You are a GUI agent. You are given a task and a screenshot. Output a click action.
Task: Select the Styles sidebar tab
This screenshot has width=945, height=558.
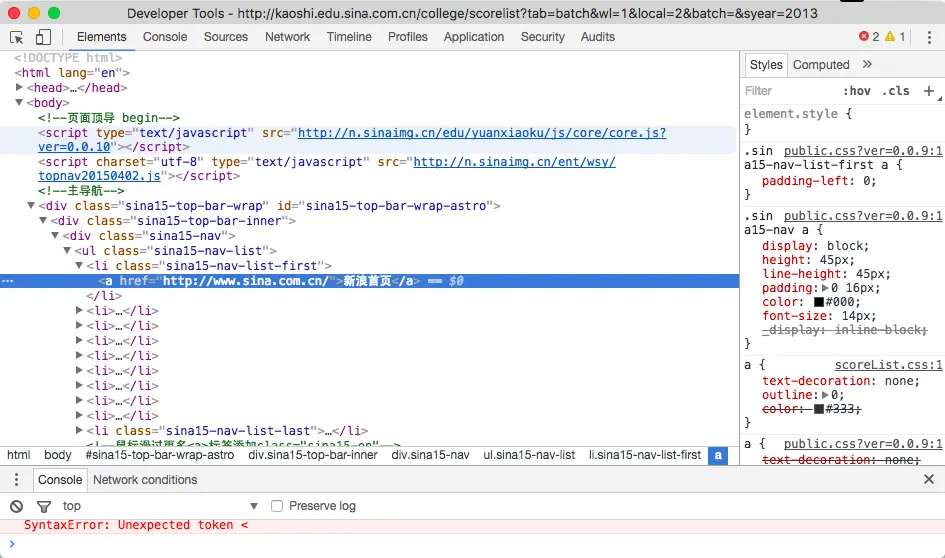tap(765, 64)
